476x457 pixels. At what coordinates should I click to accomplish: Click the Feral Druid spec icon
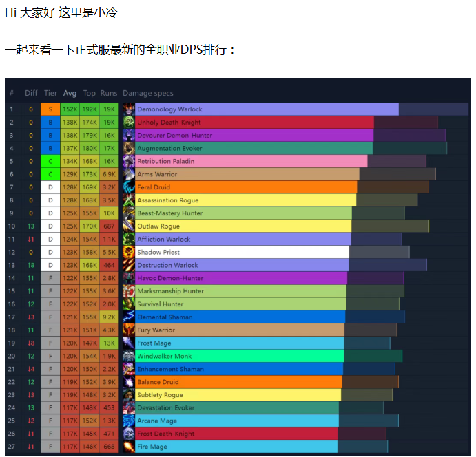click(x=129, y=187)
